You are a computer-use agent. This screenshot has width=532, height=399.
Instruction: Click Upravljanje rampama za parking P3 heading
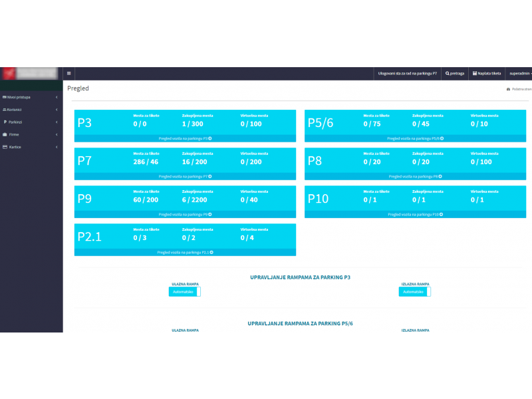tap(300, 277)
